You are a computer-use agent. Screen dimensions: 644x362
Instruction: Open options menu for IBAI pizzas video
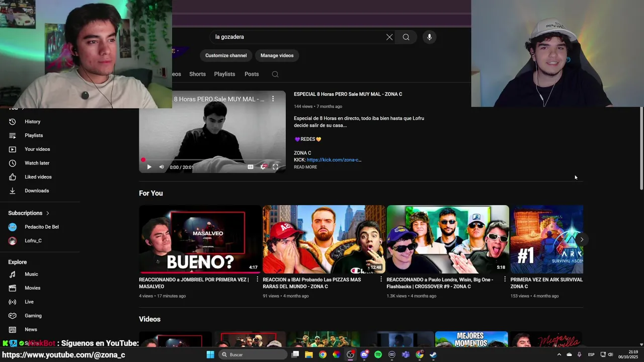(381, 280)
